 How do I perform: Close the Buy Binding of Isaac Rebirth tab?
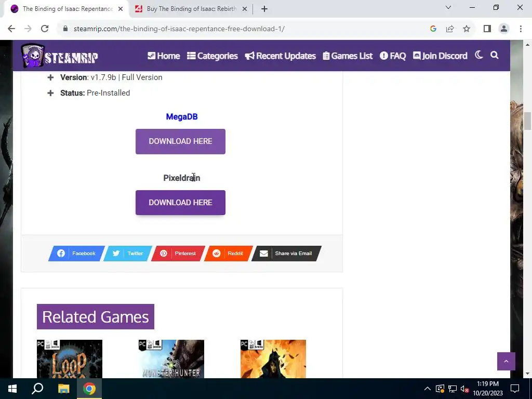pos(244,9)
